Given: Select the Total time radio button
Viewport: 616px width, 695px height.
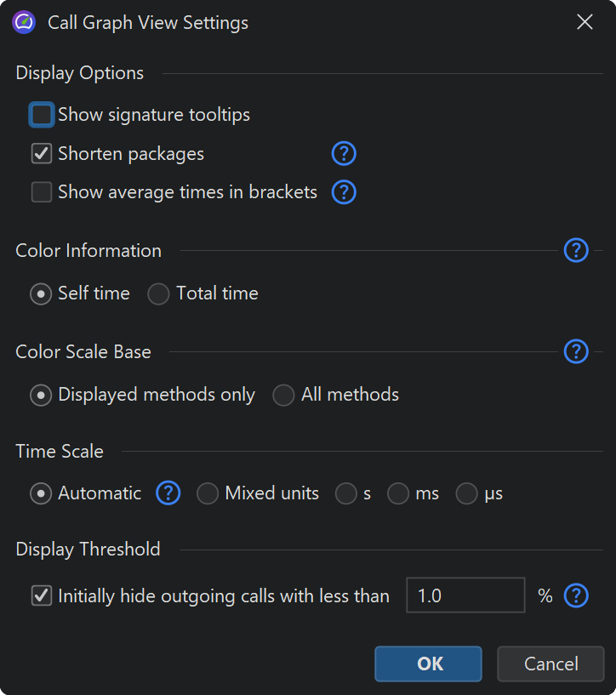Looking at the screenshot, I should pos(158,294).
